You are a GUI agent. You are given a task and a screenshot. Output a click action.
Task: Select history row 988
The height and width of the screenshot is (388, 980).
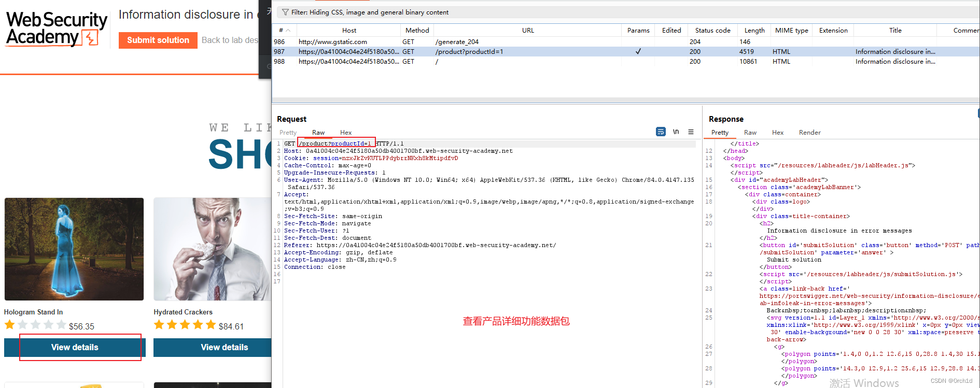click(626, 62)
